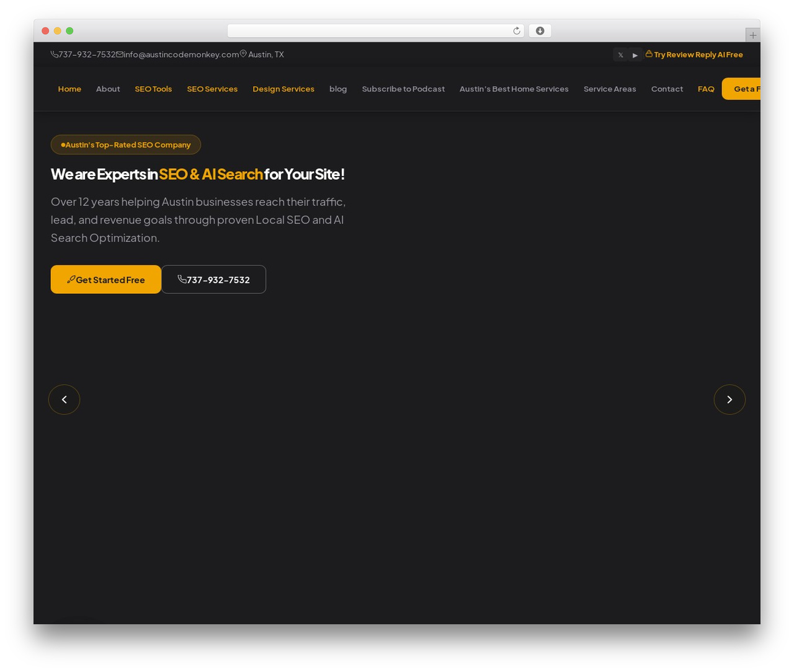This screenshot has width=794, height=672.
Task: Go to the previous slide
Action: tap(64, 400)
